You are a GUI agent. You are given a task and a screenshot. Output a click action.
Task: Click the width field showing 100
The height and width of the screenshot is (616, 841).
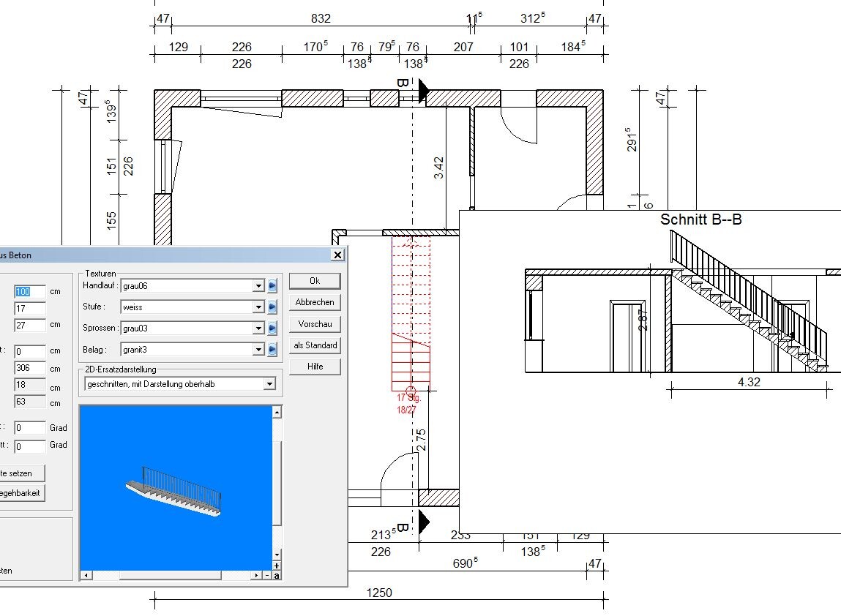point(29,291)
